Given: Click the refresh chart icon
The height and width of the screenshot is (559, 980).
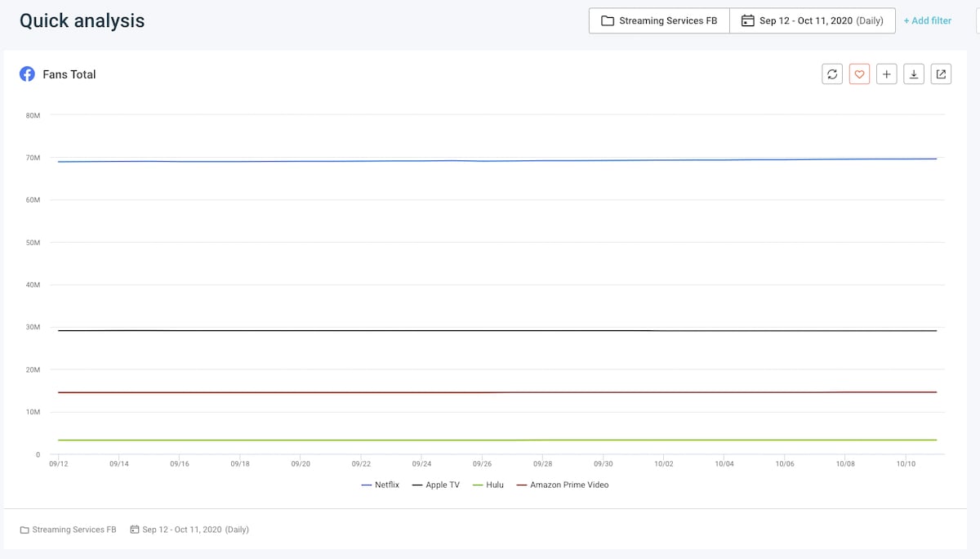Looking at the screenshot, I should click(832, 74).
